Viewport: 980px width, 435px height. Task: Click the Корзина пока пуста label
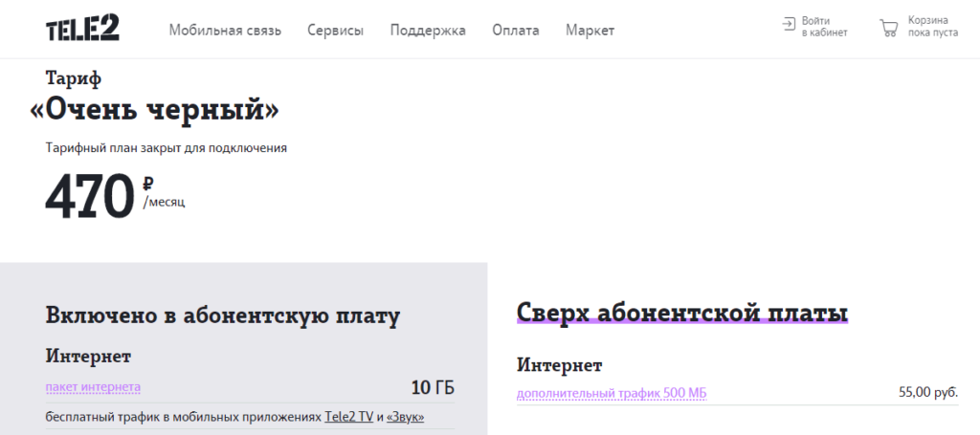(933, 26)
